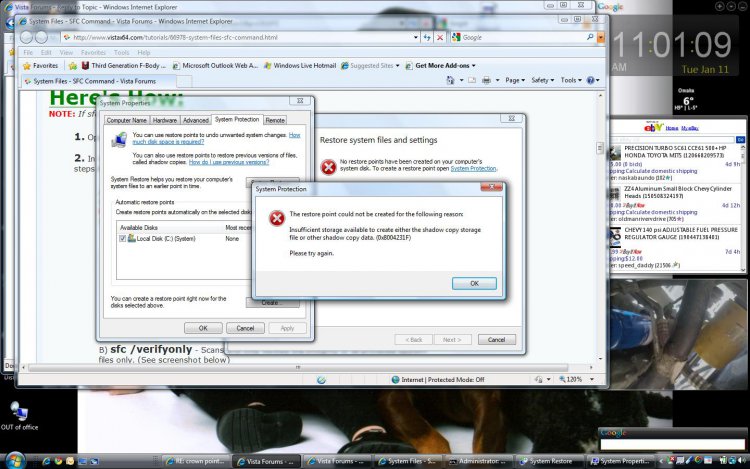Screen dimensions: 750x469
Task: Select the System Files - SFC Command browser tab
Action: (x=99, y=81)
